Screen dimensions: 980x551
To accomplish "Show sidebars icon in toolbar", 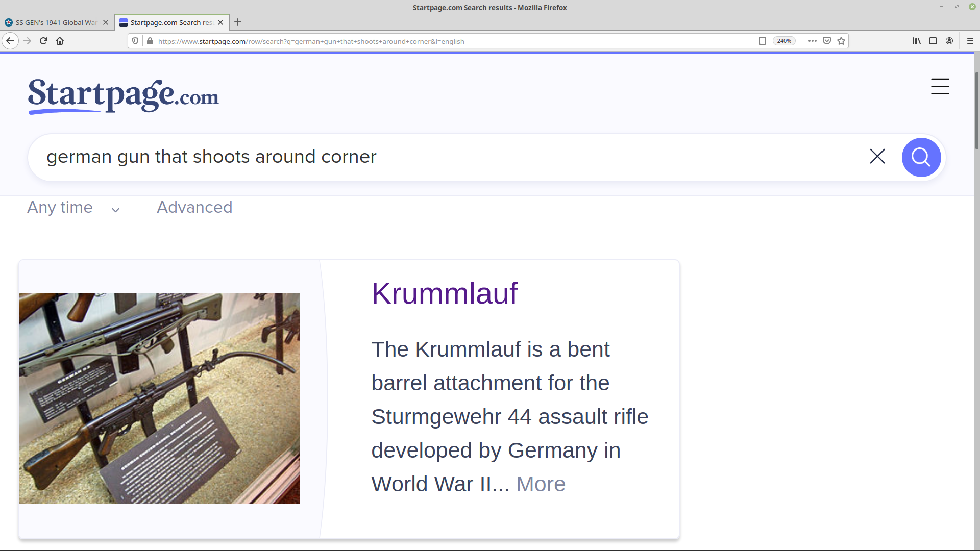I will coord(933,41).
